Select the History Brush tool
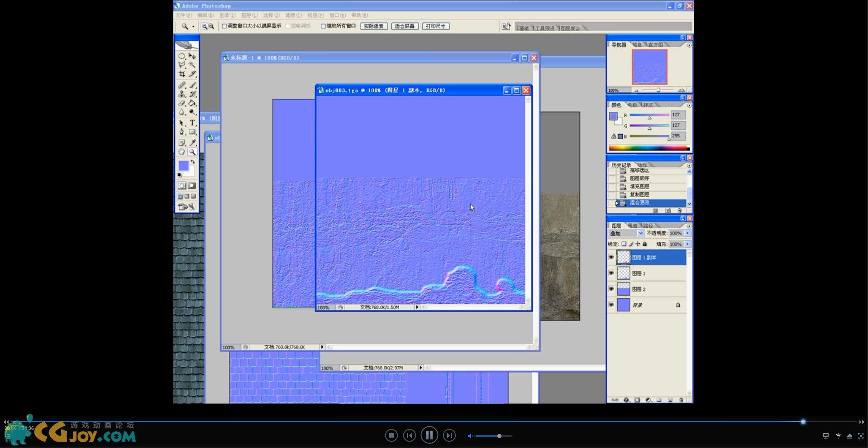The image size is (868, 448). (x=192, y=94)
